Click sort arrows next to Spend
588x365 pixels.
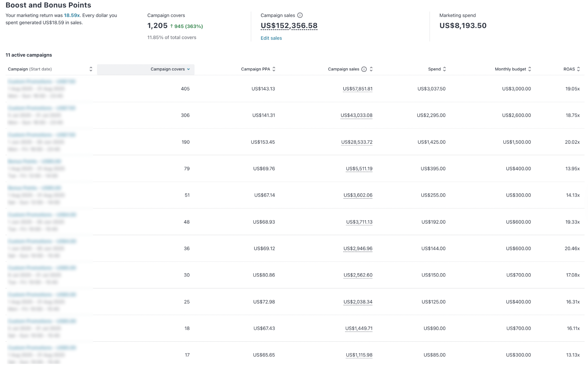pos(444,69)
